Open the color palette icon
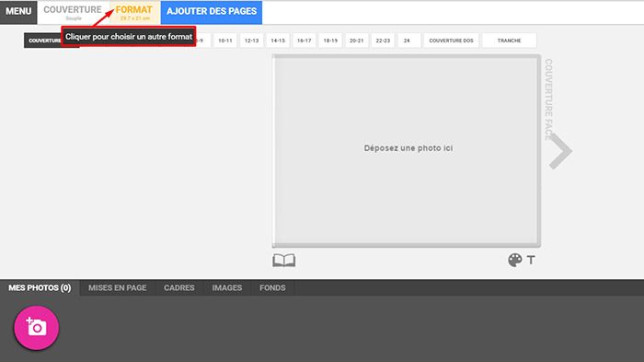 [x=514, y=260]
